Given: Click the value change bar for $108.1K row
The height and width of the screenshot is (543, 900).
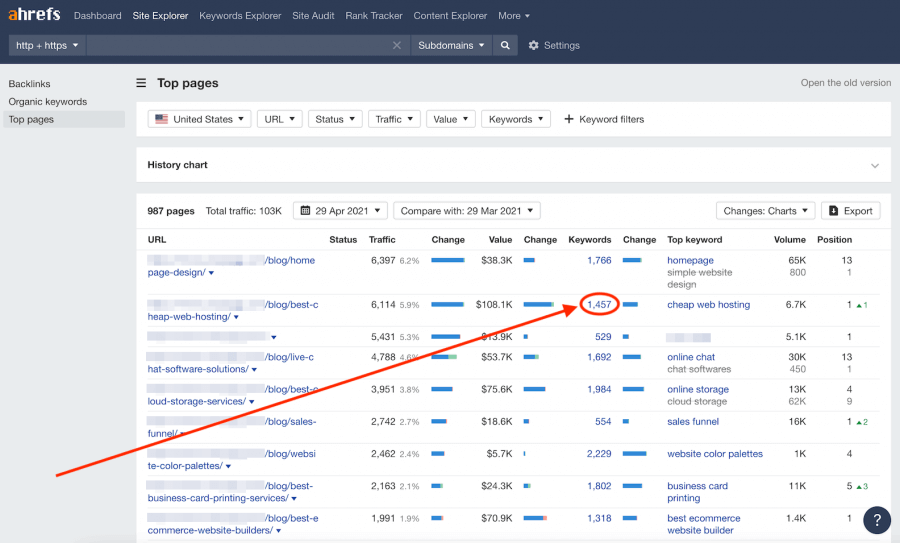Looking at the screenshot, I should click(x=538, y=305).
